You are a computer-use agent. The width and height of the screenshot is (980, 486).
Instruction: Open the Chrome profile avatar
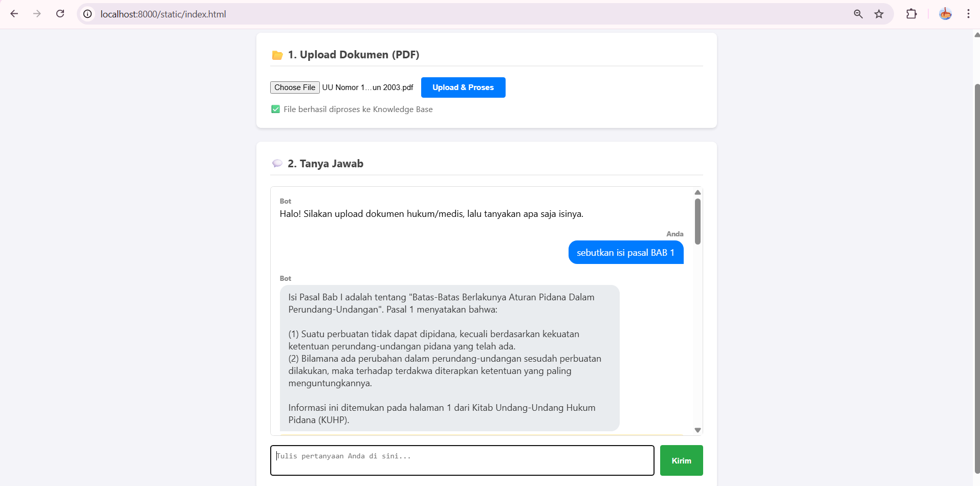(945, 14)
